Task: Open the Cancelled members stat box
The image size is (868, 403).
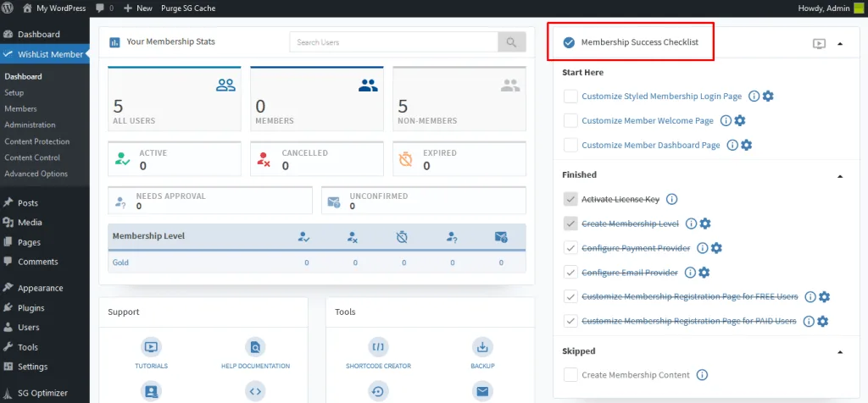Action: (317, 159)
